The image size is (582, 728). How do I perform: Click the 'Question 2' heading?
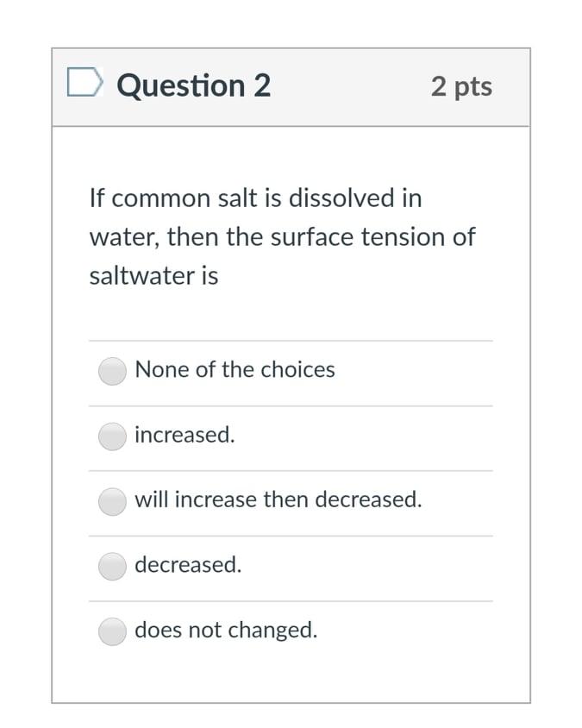pyautogui.click(x=193, y=85)
